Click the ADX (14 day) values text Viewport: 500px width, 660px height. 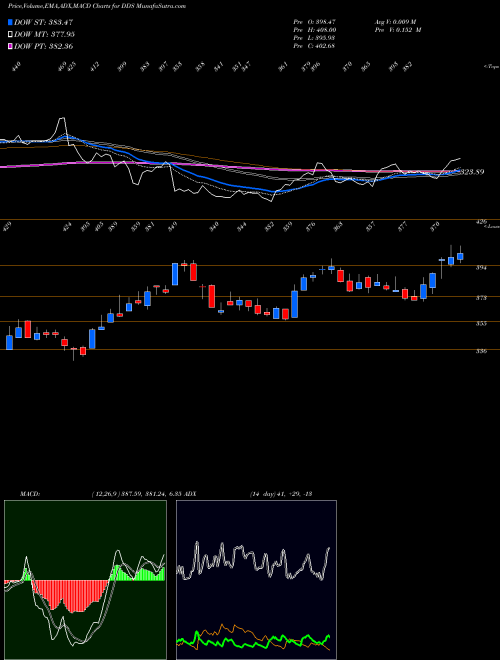(281, 494)
